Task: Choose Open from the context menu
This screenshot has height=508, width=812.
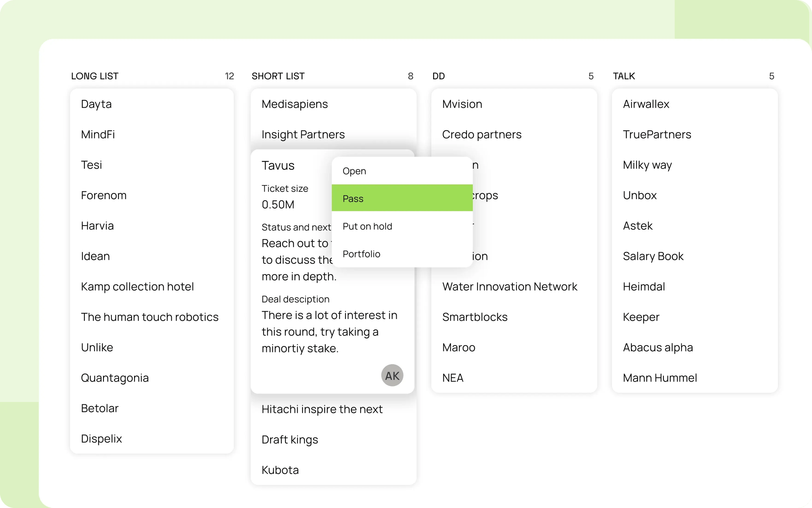Action: 402,171
